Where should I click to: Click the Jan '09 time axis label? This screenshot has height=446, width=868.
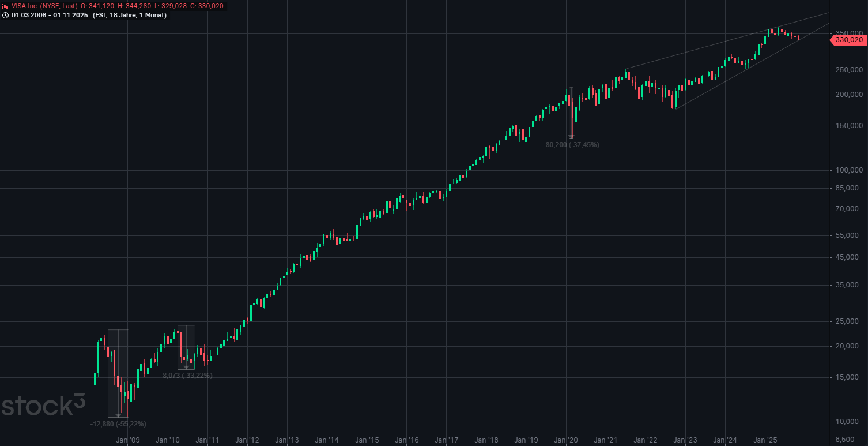127,440
